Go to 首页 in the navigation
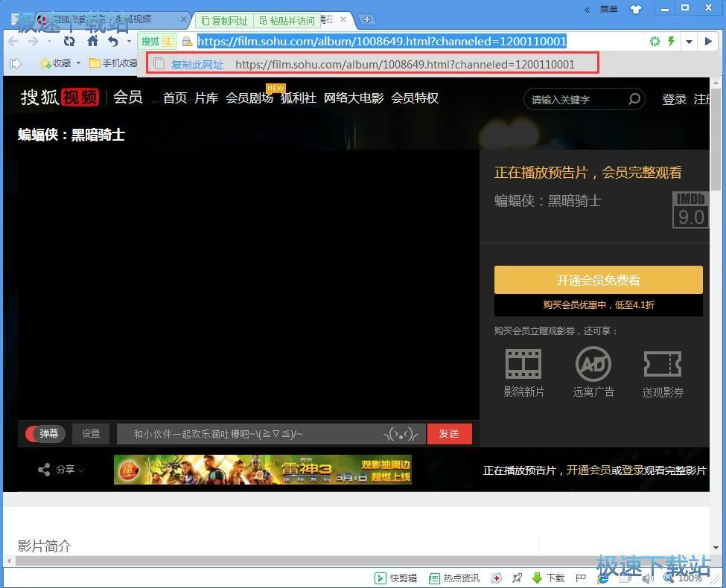 175,98
